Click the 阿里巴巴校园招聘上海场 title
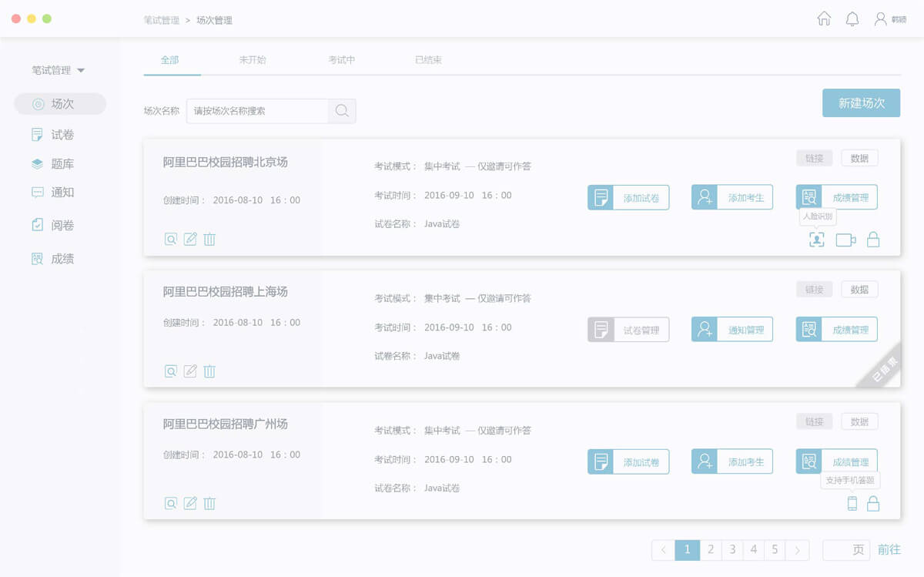924x577 pixels. coord(226,292)
